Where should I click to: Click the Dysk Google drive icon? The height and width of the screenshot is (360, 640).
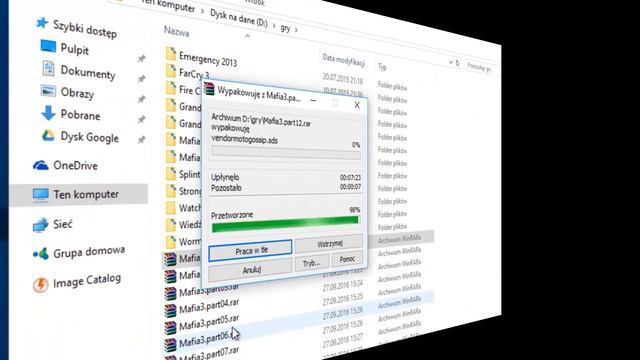[48, 136]
